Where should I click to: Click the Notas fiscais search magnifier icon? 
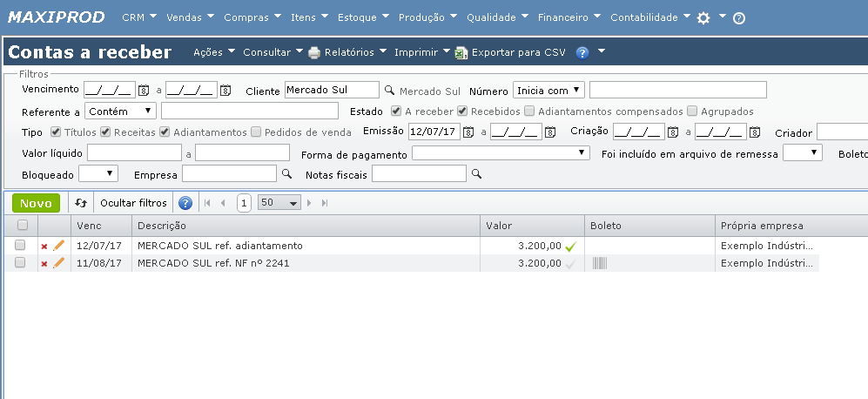(x=476, y=174)
